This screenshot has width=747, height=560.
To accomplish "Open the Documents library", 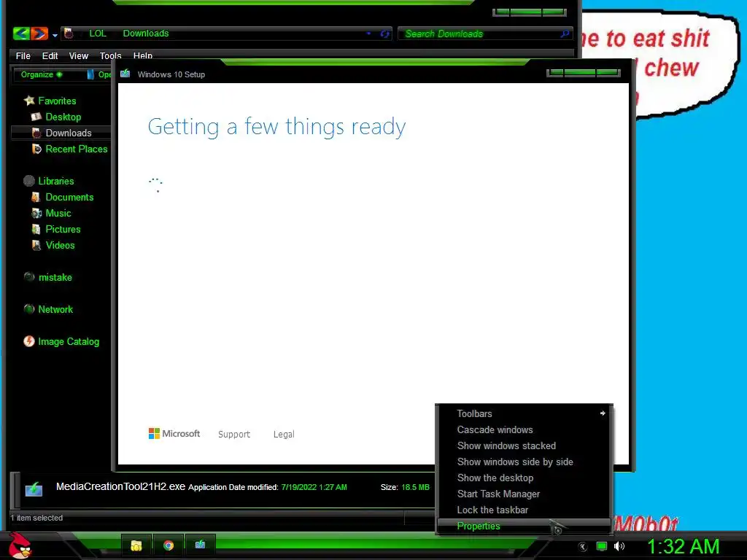I will click(69, 197).
